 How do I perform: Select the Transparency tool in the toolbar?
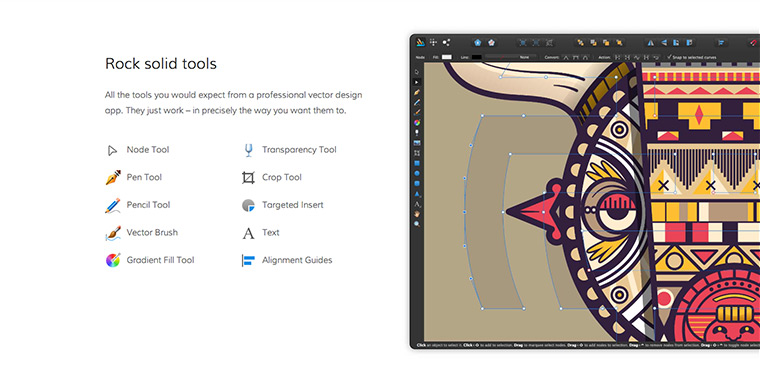coord(417,132)
